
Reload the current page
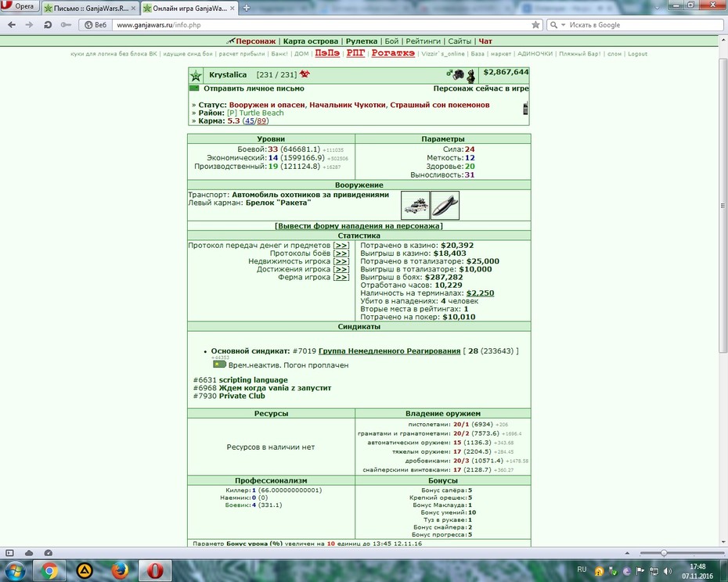(47, 25)
